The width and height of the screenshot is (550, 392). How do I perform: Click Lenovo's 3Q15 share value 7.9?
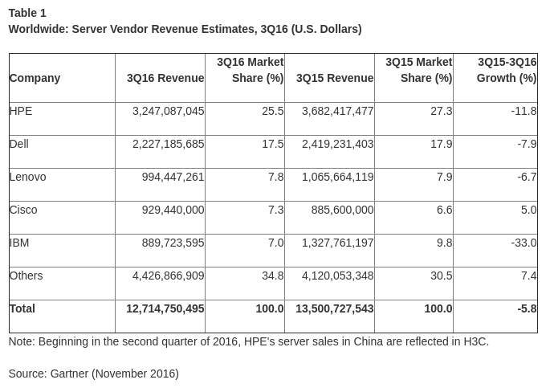coord(445,177)
